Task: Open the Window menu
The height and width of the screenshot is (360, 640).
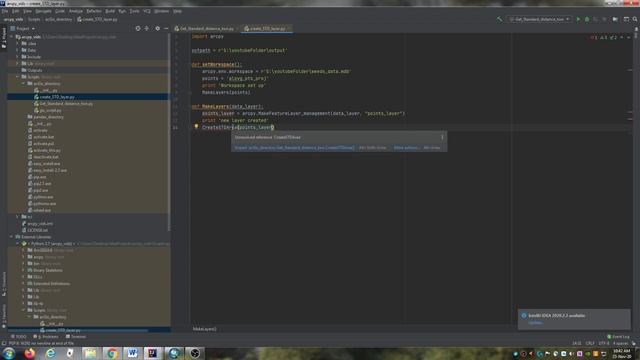Action: [x=161, y=11]
